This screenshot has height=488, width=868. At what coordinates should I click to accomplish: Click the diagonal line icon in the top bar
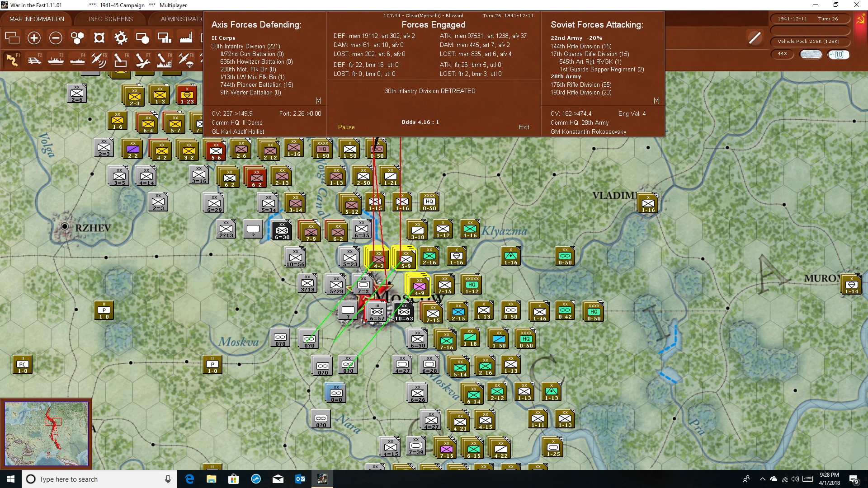pyautogui.click(x=755, y=38)
